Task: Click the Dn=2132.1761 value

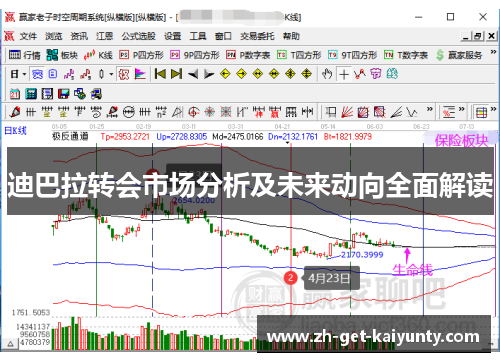Action: (293, 136)
